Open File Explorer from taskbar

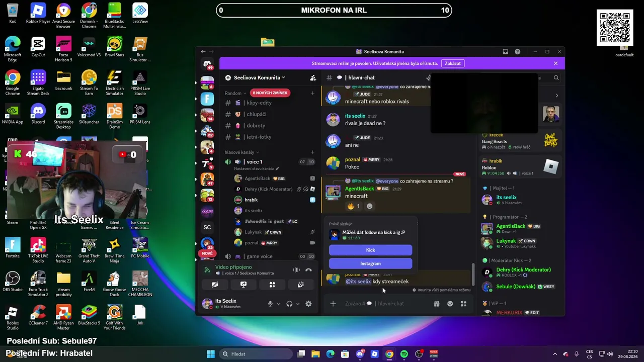[315, 354]
